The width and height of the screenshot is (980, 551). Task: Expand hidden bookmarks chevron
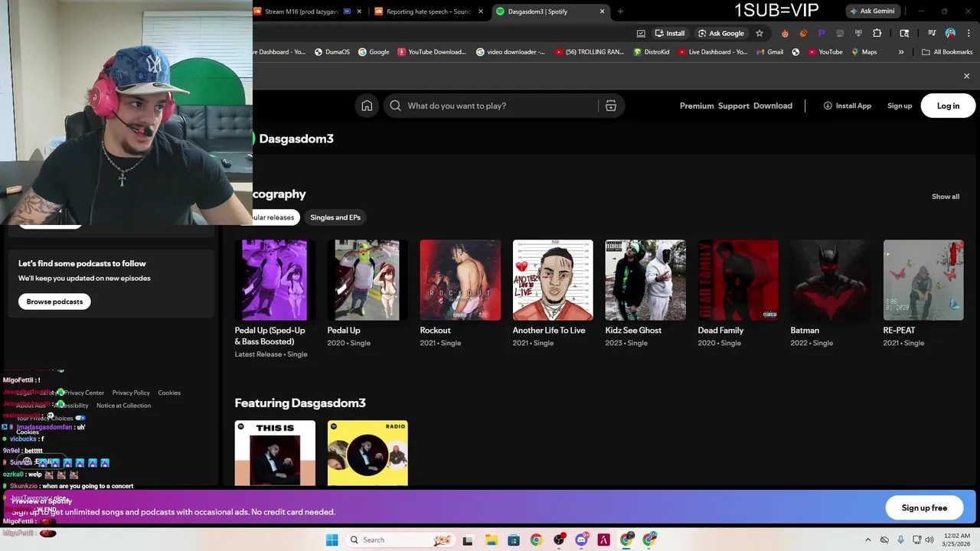point(901,52)
